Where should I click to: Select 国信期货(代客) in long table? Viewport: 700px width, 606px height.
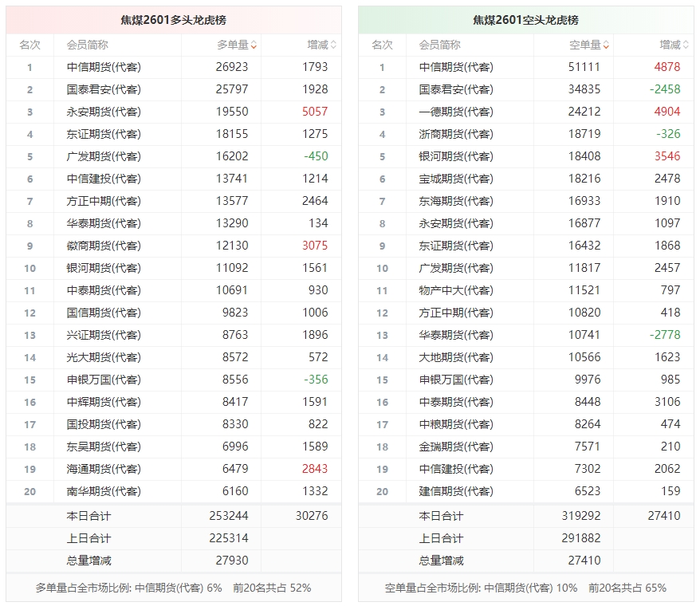104,313
